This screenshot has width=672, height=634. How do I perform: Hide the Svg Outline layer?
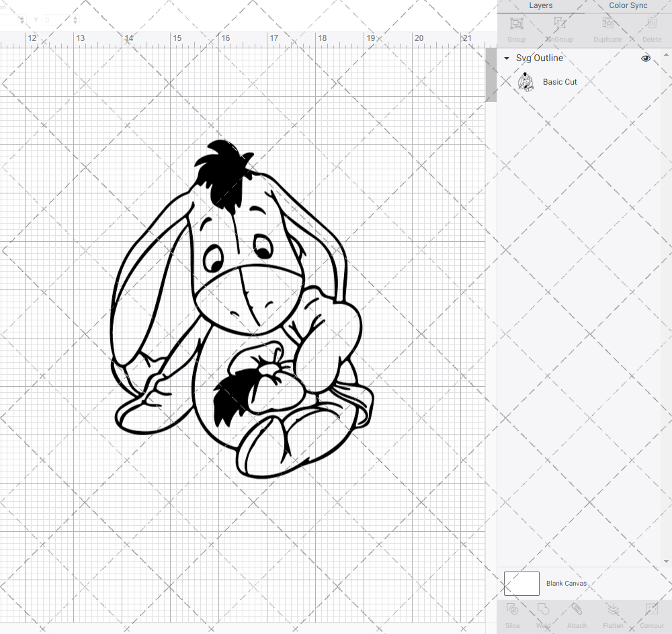click(x=646, y=58)
